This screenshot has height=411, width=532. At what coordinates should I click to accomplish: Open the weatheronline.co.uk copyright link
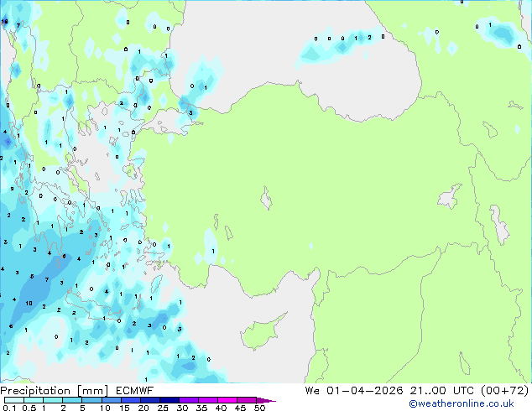pos(461,403)
